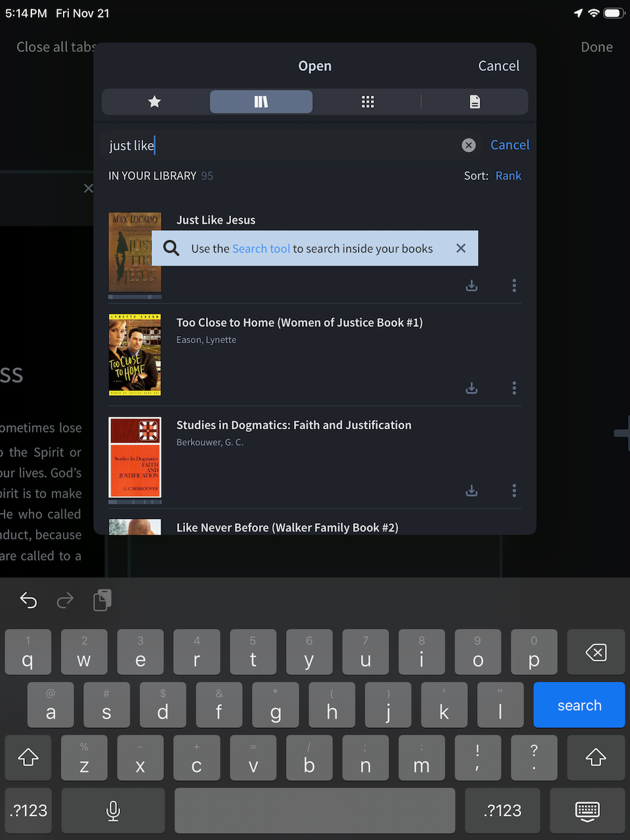Tap the right .?123 key
The height and width of the screenshot is (840, 630).
(x=502, y=810)
